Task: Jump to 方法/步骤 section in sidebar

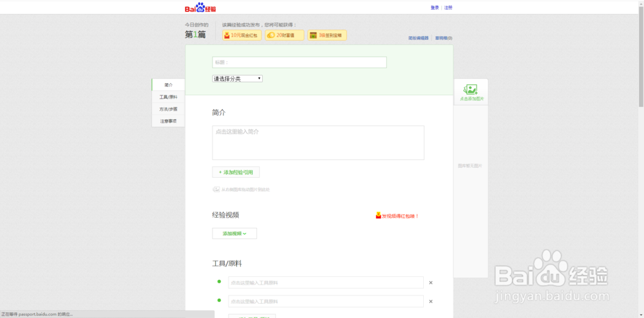Action: [x=168, y=109]
